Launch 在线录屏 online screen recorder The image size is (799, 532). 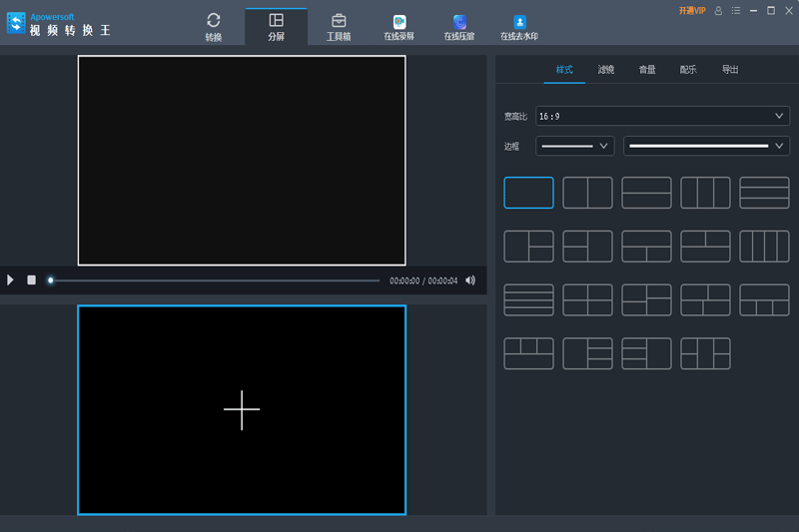coord(399,26)
